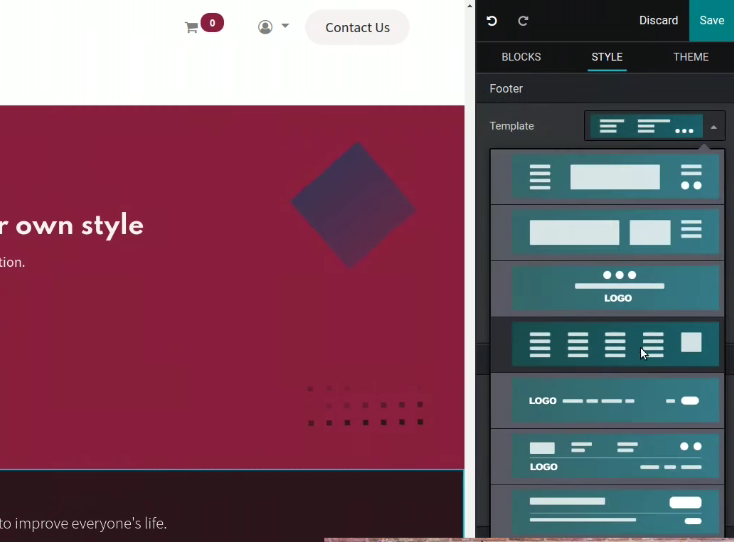
Task: Choose centered LOGO footer template with three dots
Action: tap(615, 288)
